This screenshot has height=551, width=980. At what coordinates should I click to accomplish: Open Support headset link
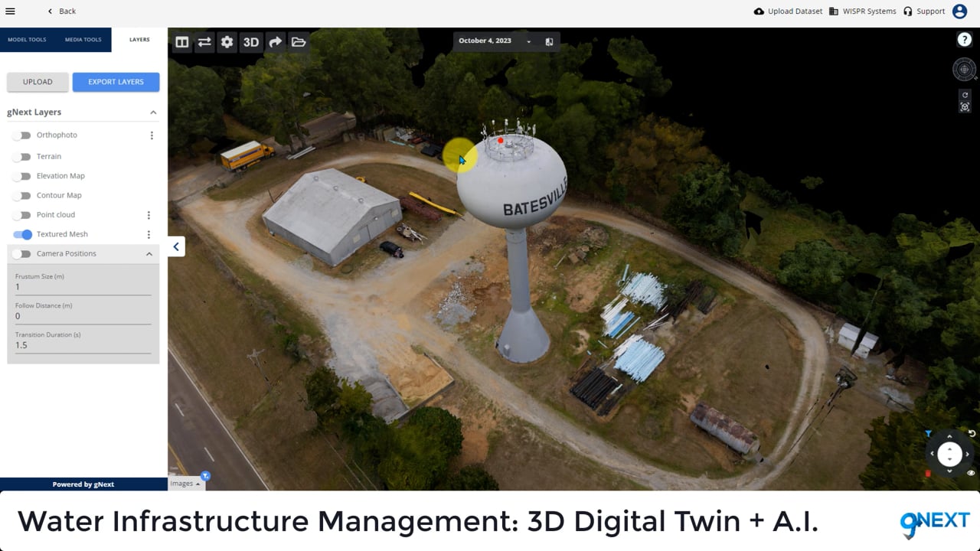point(924,11)
